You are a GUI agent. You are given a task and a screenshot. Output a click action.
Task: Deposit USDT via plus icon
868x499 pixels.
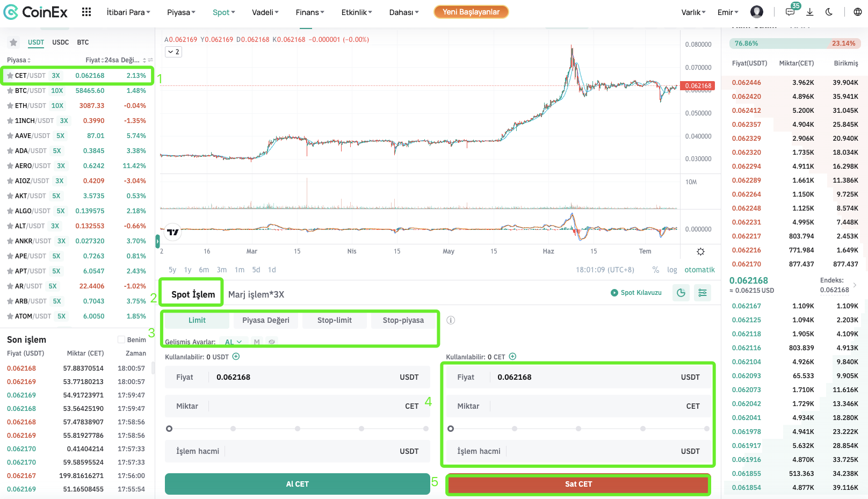coord(236,357)
